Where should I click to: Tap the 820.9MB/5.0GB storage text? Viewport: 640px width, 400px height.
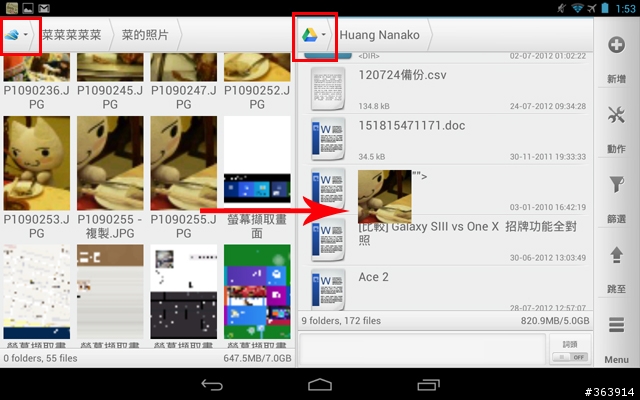(555, 321)
